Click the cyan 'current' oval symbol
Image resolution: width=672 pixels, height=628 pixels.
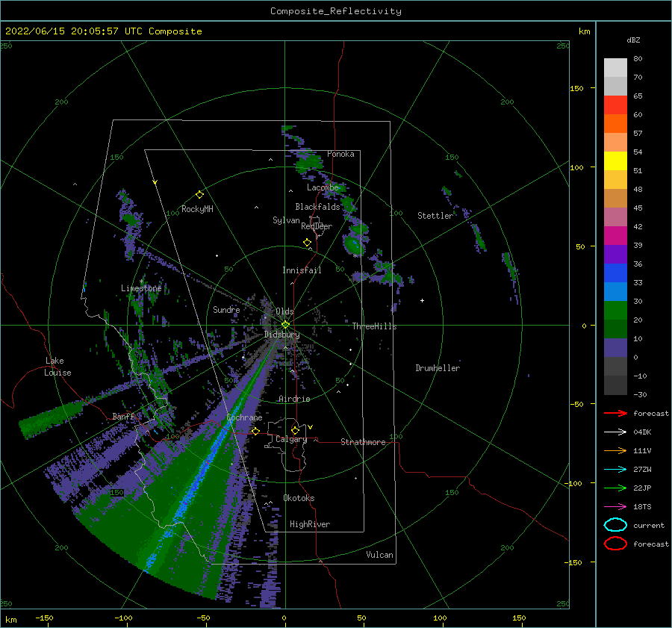point(615,525)
